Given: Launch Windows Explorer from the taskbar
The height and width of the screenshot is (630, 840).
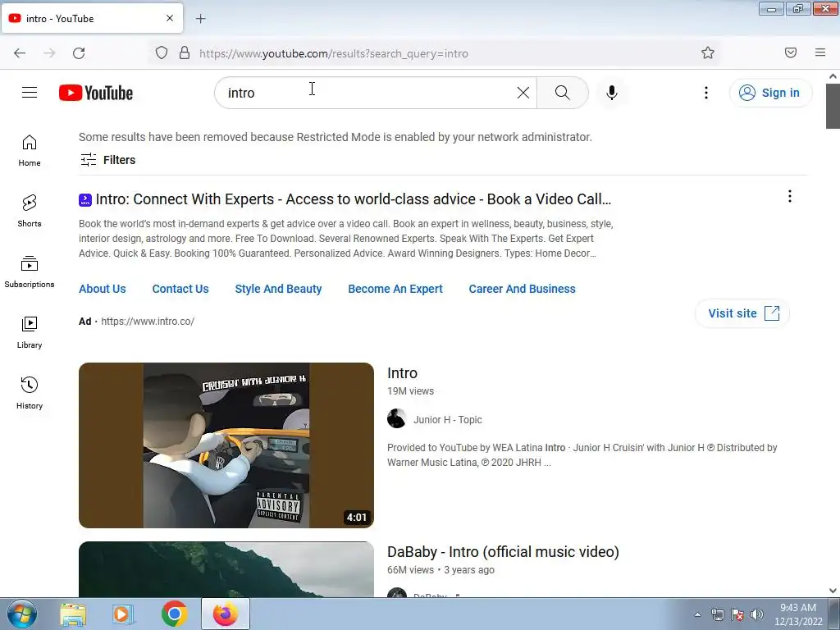Looking at the screenshot, I should (x=73, y=614).
